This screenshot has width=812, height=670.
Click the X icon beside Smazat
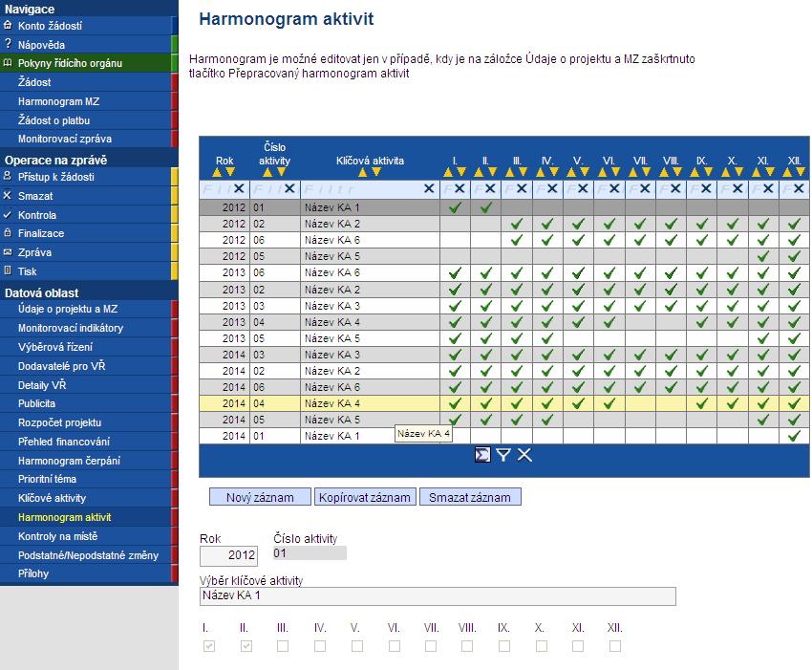point(8,195)
